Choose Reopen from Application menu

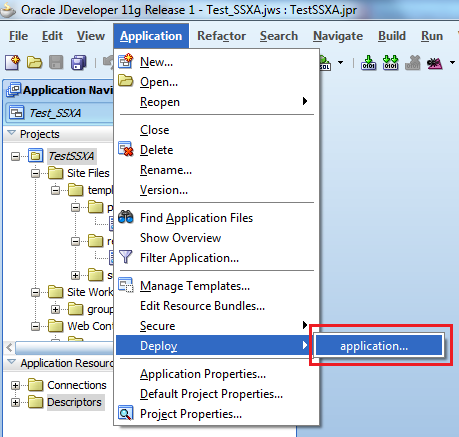217,102
